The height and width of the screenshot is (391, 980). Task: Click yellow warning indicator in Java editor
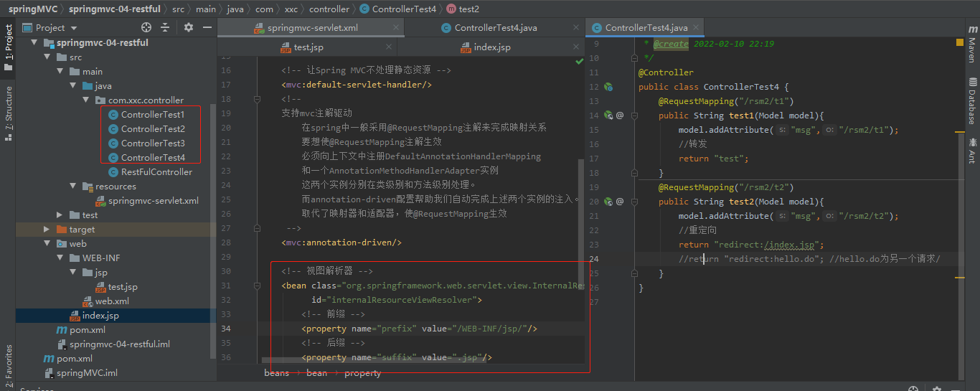(960, 42)
